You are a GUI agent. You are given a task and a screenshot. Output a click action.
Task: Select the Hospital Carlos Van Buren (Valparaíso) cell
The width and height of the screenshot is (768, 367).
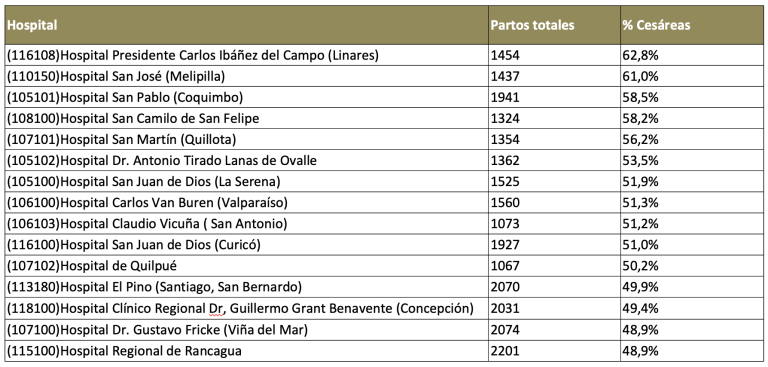247,203
